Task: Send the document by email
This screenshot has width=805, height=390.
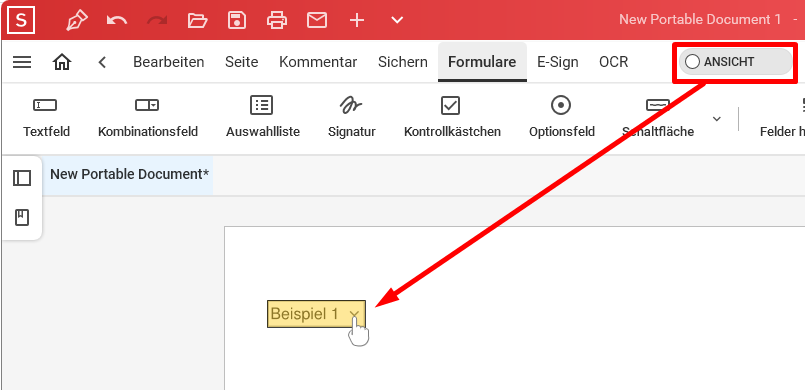Action: (317, 21)
